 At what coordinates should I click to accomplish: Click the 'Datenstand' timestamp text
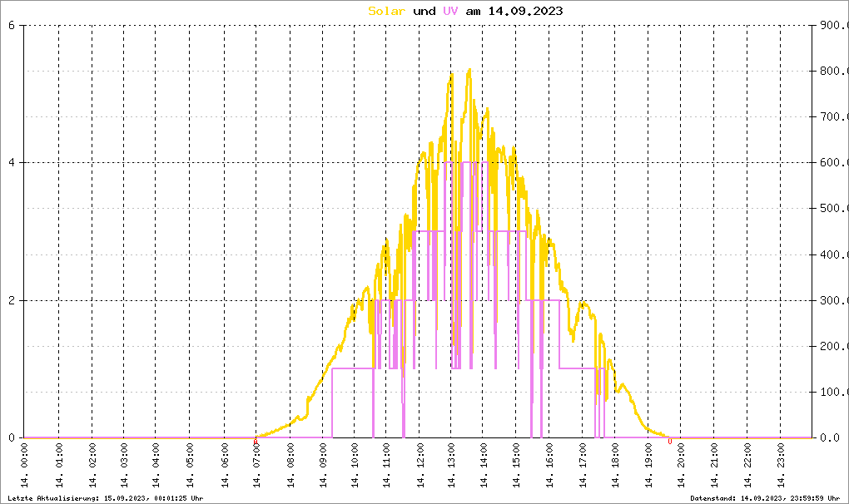click(765, 498)
